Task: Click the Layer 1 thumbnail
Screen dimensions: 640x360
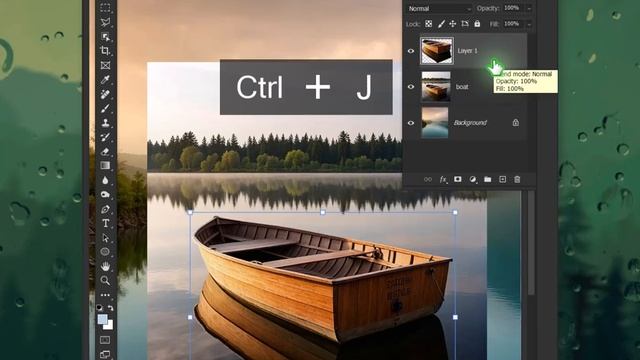Action: 437,51
